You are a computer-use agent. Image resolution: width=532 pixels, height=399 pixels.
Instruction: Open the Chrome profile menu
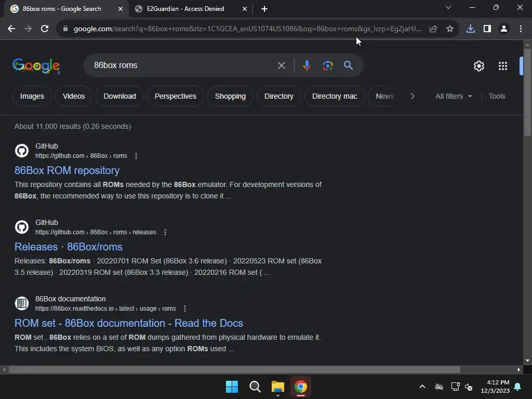point(503,29)
